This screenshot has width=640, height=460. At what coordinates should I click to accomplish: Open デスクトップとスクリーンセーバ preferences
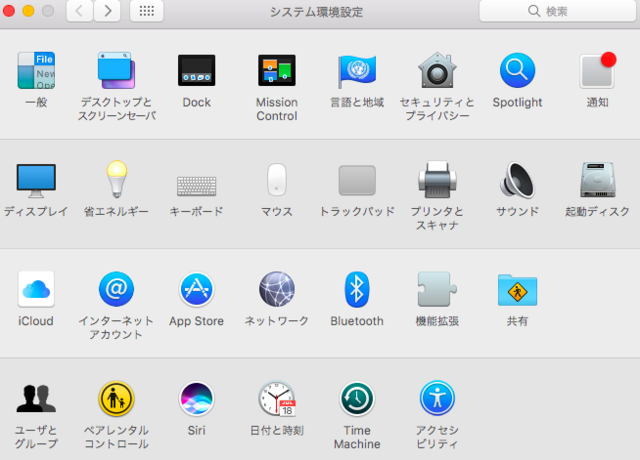[x=116, y=71]
